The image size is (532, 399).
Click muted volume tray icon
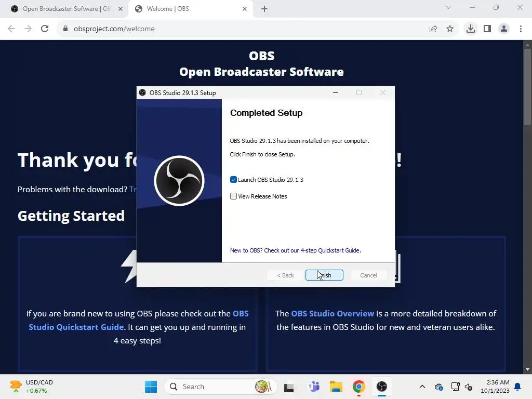click(x=469, y=387)
